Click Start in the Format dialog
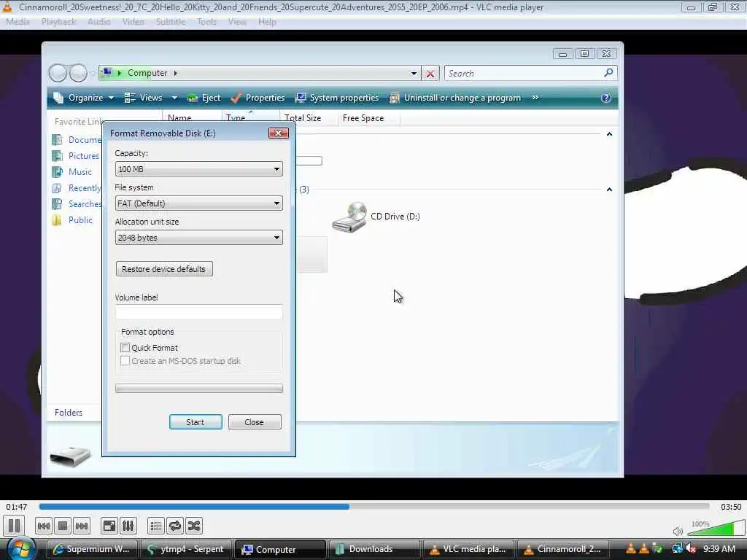The image size is (747, 560). tap(196, 422)
